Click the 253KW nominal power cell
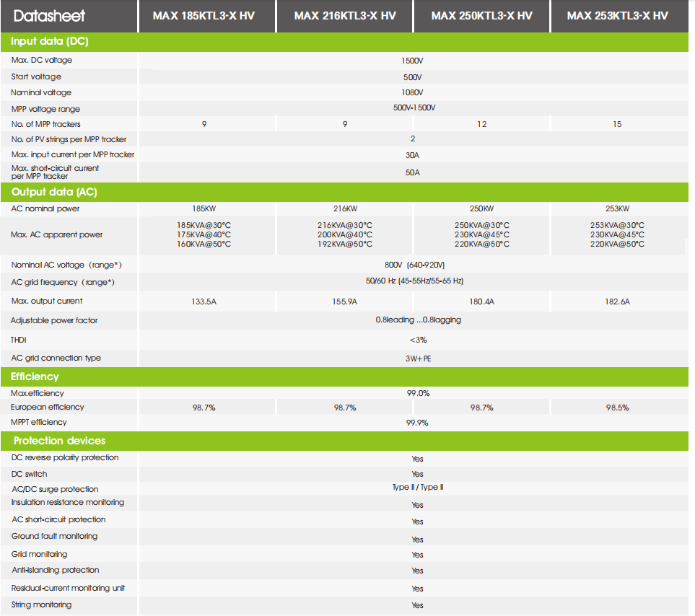This screenshot has width=695, height=616. (x=618, y=208)
